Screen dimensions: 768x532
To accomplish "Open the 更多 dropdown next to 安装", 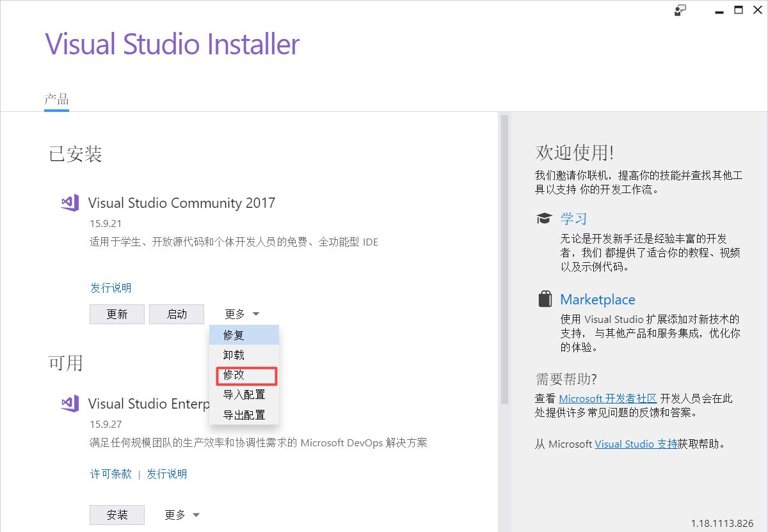I will tap(181, 515).
